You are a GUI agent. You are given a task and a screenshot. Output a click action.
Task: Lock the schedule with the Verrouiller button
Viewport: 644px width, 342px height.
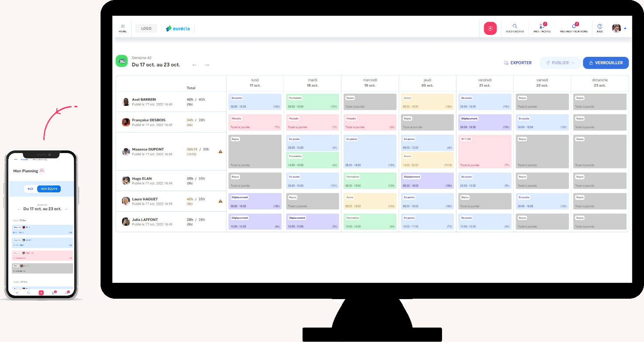tap(606, 63)
